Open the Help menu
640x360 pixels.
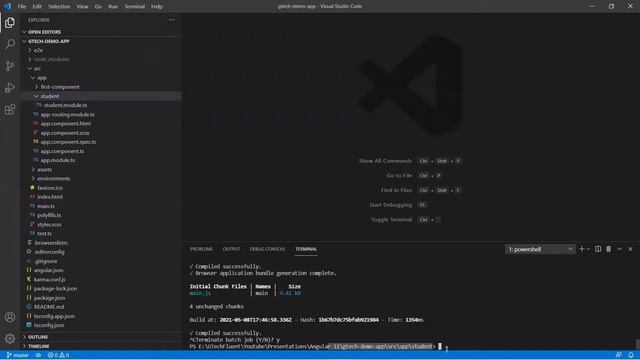(156, 6)
